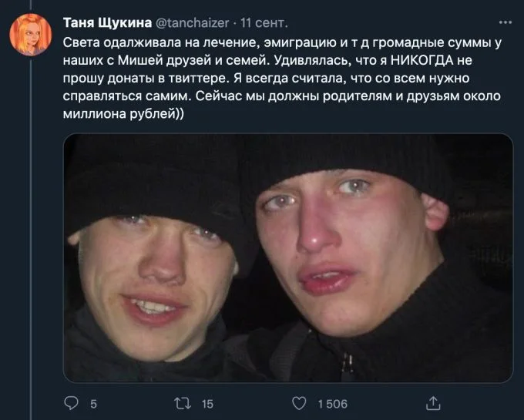Like the tweet with the heart icon
The height and width of the screenshot is (420, 524).
pos(299,403)
